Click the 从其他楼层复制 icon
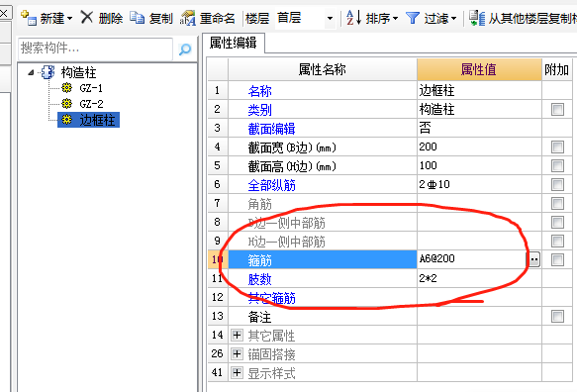 point(477,18)
